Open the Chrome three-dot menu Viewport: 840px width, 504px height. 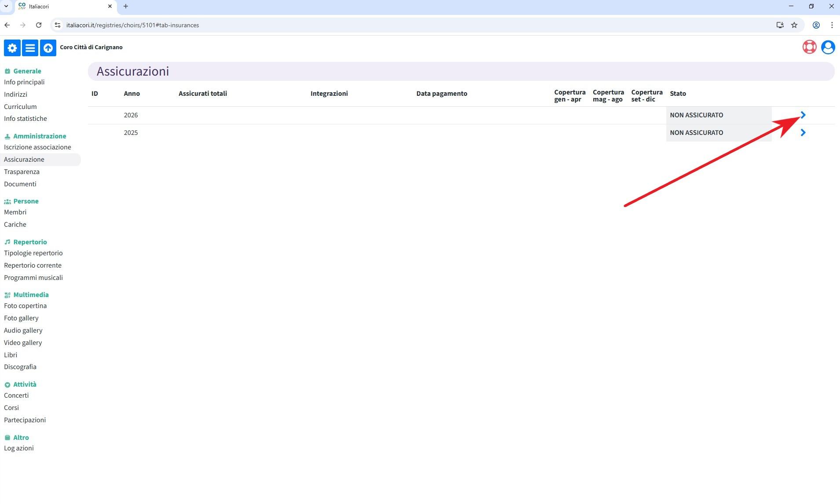click(x=832, y=25)
